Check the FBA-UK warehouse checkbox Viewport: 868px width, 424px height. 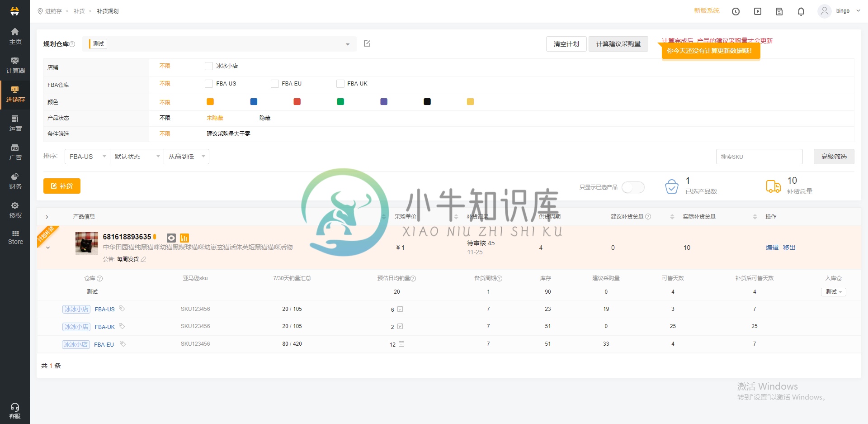(340, 84)
